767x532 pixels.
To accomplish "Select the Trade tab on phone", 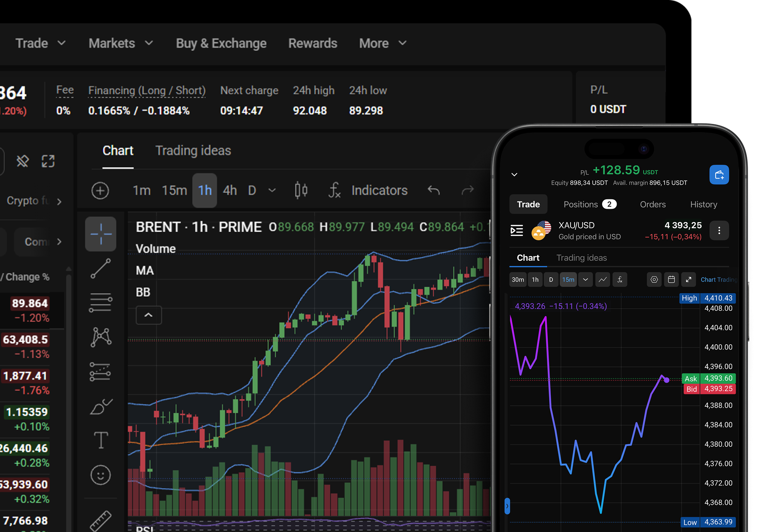I will coord(528,204).
